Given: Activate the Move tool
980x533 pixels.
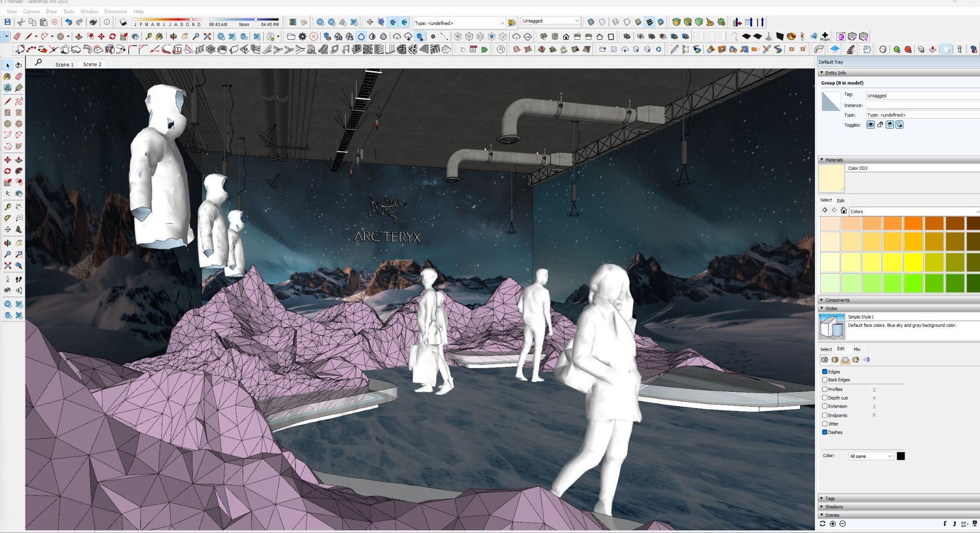Looking at the screenshot, I should click(x=7, y=160).
